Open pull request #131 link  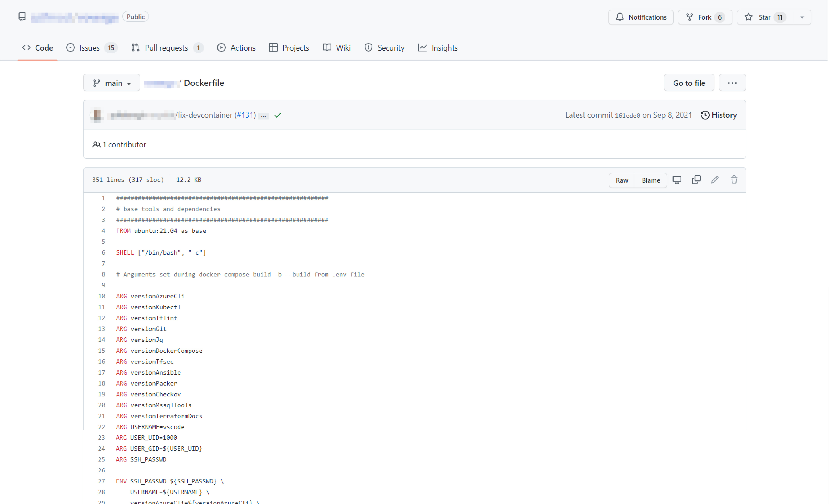click(245, 115)
